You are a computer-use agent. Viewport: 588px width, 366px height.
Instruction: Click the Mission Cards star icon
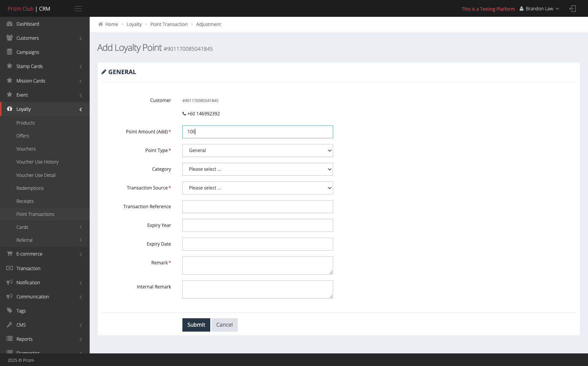(10, 81)
